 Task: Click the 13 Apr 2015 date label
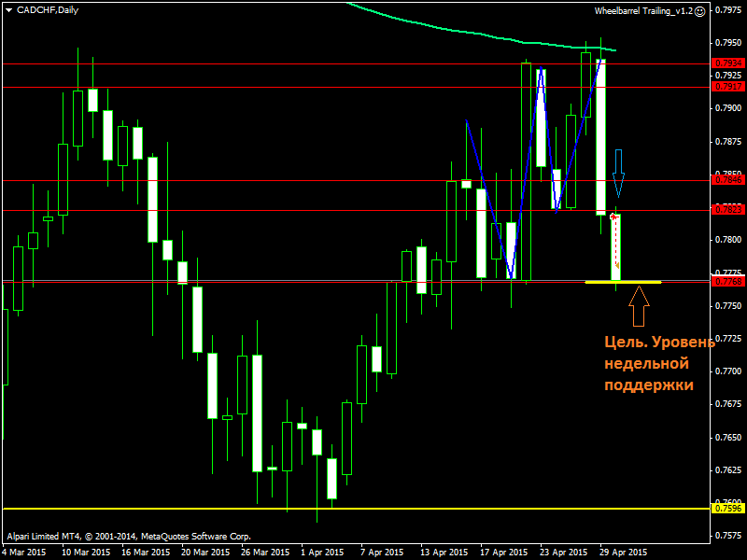pyautogui.click(x=444, y=553)
